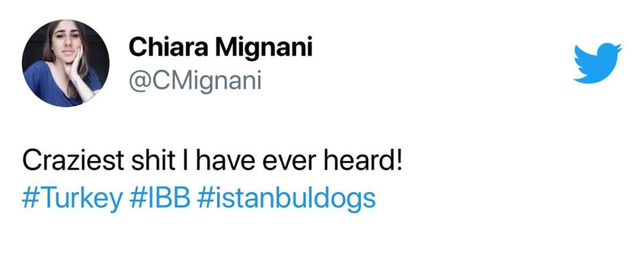View the tweet author's avatar image
This screenshot has width=644, height=275.
click(x=65, y=63)
